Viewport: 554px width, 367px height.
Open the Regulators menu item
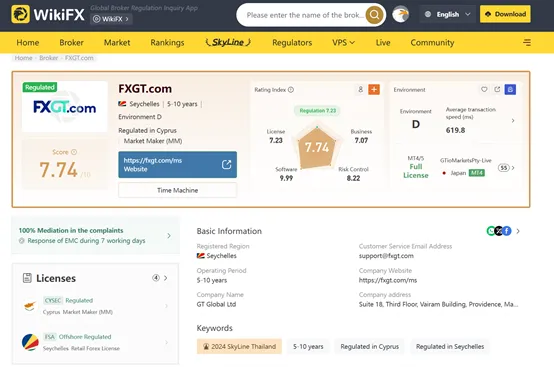pos(292,43)
